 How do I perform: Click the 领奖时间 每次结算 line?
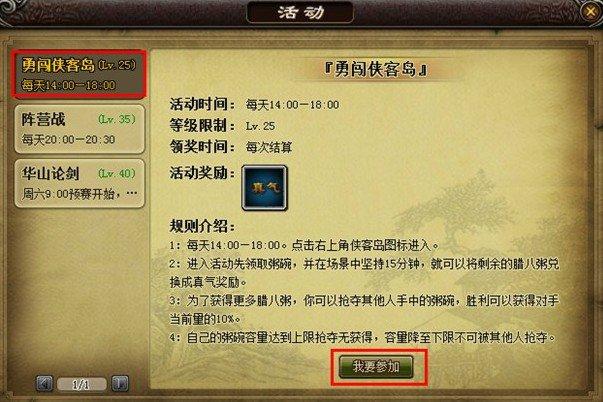(x=231, y=147)
